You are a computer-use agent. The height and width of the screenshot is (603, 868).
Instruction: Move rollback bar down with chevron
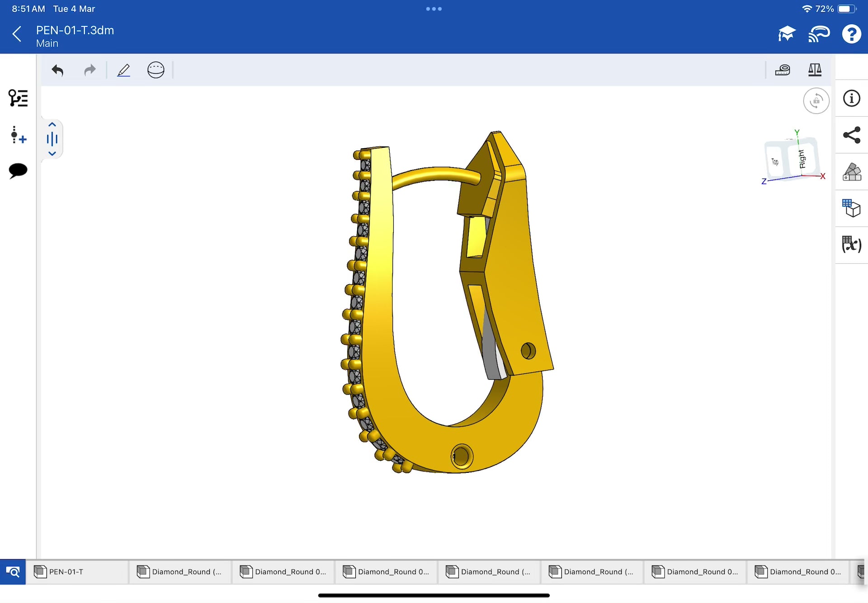(52, 154)
